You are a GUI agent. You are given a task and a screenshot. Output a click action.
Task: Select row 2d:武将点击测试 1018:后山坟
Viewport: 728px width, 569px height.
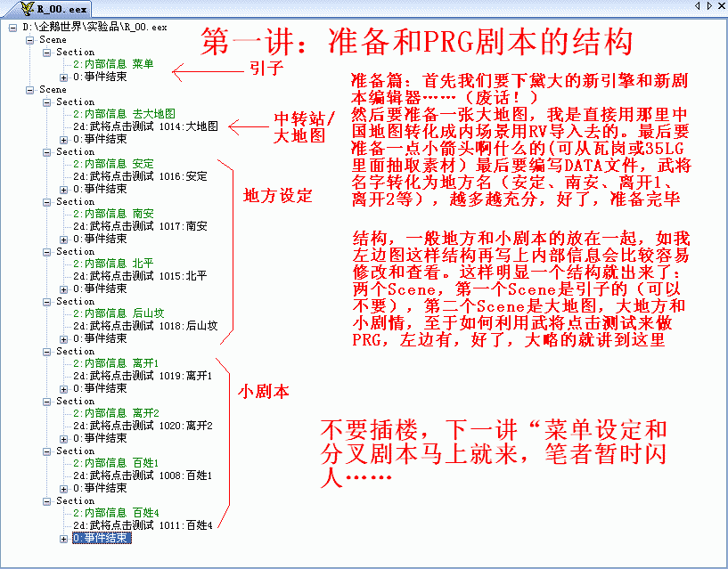click(145, 326)
